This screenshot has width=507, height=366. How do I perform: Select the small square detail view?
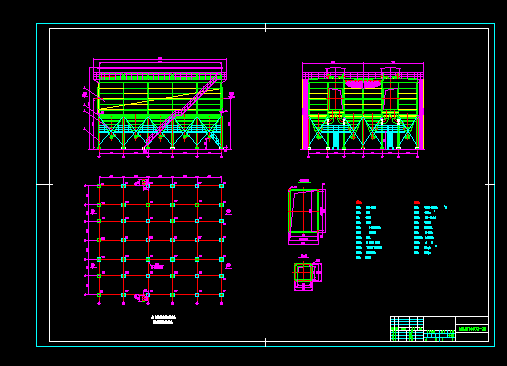click(307, 273)
